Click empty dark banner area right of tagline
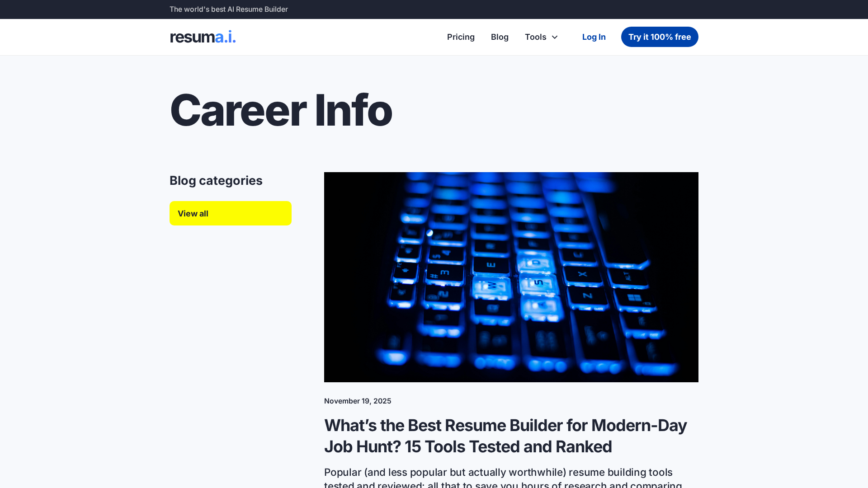 tap(542, 9)
